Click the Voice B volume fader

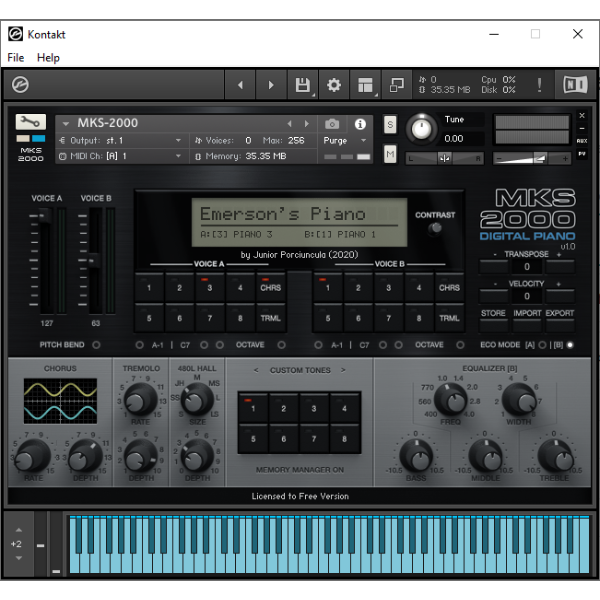94,261
